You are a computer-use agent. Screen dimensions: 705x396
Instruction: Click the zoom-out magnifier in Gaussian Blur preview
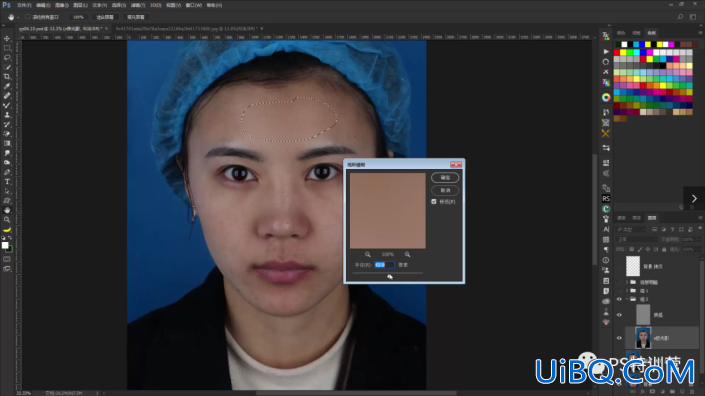pyautogui.click(x=368, y=254)
